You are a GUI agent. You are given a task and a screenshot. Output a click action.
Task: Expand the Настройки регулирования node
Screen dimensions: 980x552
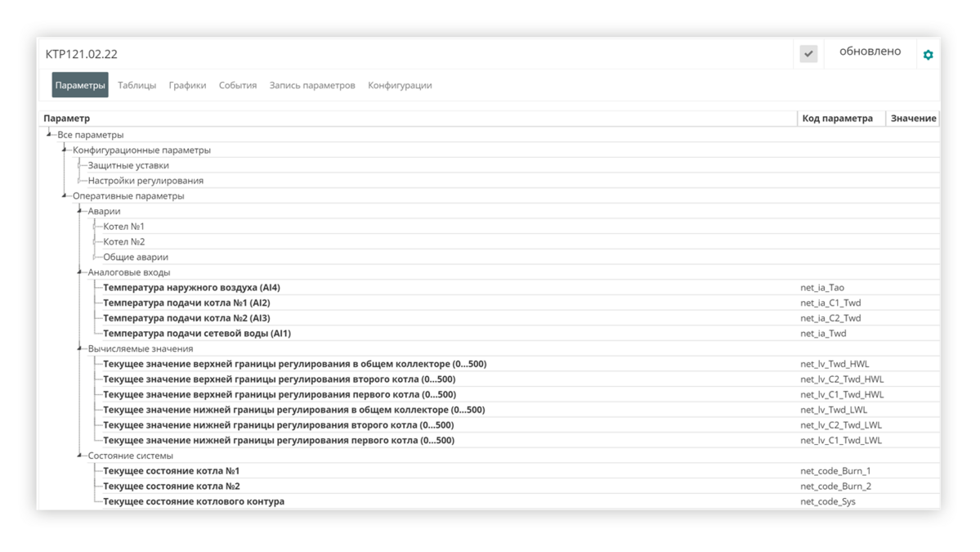79,181
